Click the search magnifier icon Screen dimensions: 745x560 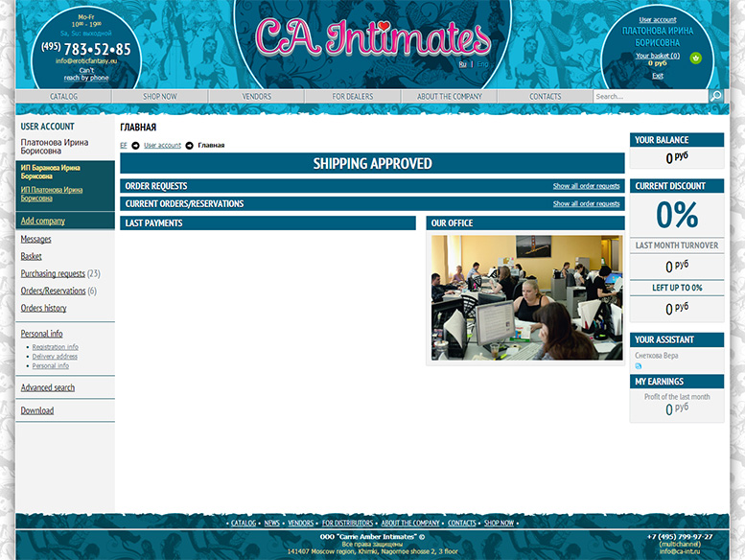(715, 96)
